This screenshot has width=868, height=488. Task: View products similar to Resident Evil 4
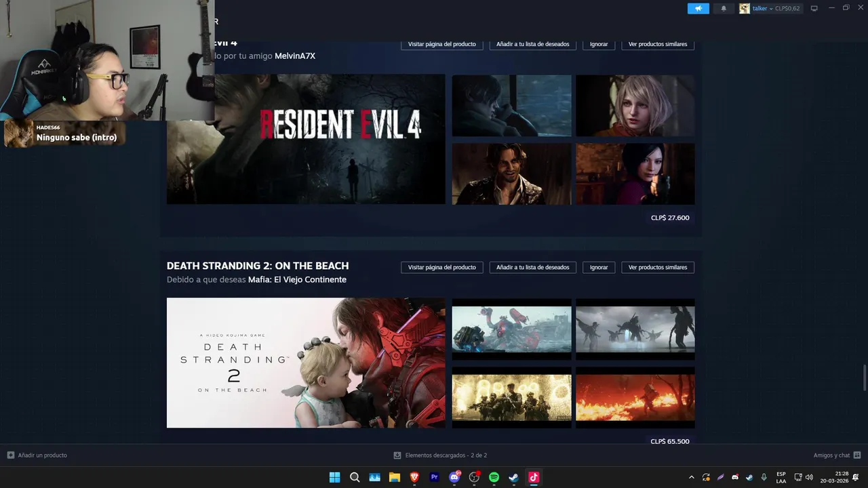(658, 44)
